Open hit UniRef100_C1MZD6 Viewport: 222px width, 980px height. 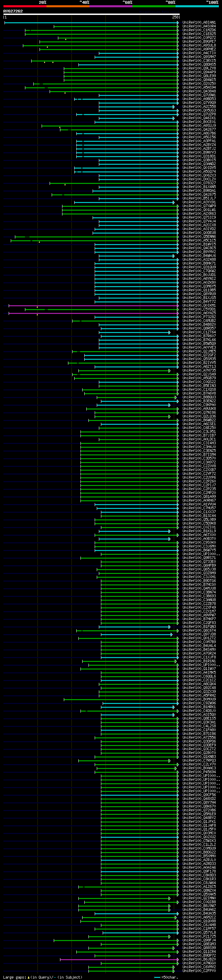click(199, 31)
